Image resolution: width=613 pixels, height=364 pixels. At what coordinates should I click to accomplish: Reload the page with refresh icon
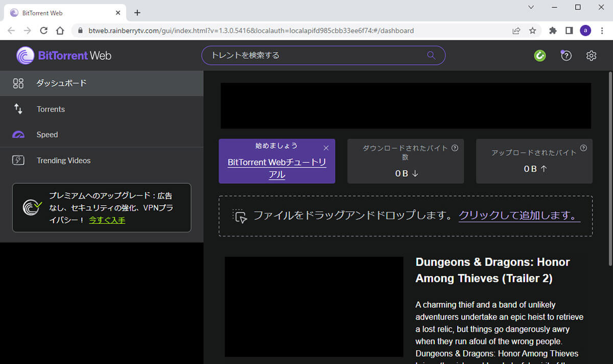44,31
